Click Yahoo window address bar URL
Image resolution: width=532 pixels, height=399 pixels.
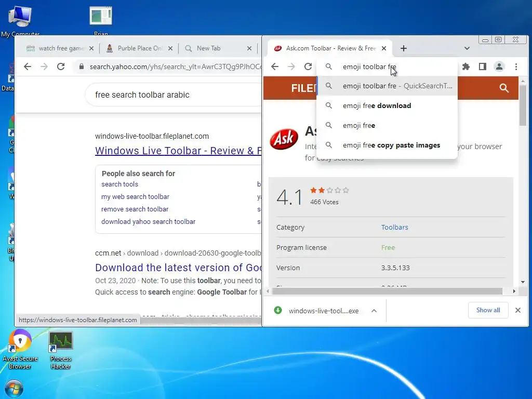(176, 66)
